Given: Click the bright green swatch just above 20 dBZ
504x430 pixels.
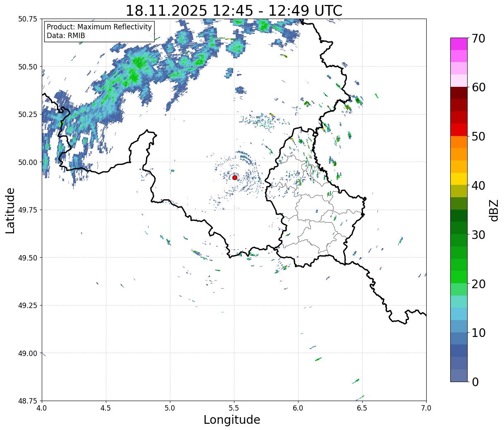Looking at the screenshot, I should (x=459, y=277).
